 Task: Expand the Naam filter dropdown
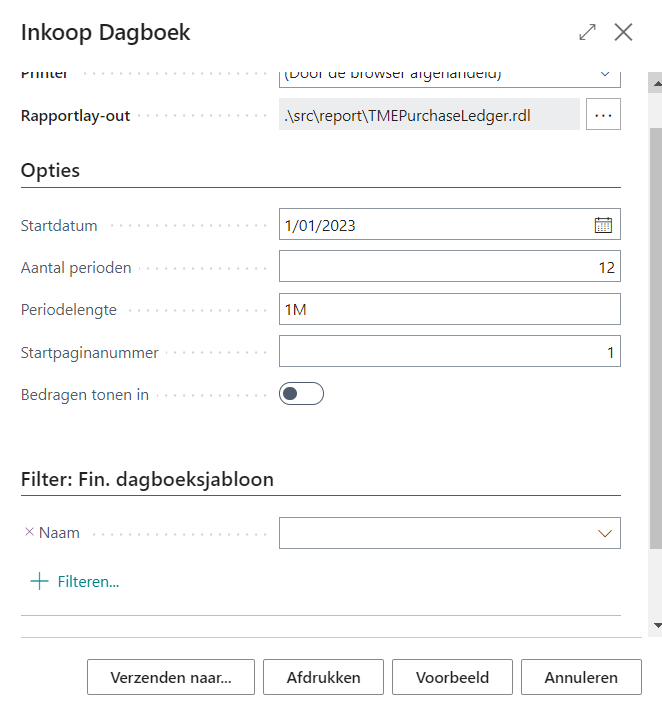(x=605, y=534)
